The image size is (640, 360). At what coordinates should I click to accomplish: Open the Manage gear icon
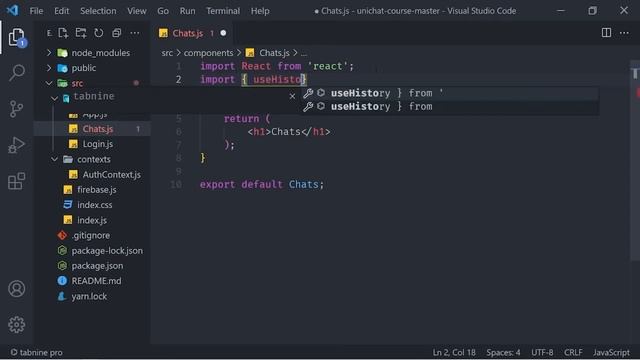pos(16,324)
